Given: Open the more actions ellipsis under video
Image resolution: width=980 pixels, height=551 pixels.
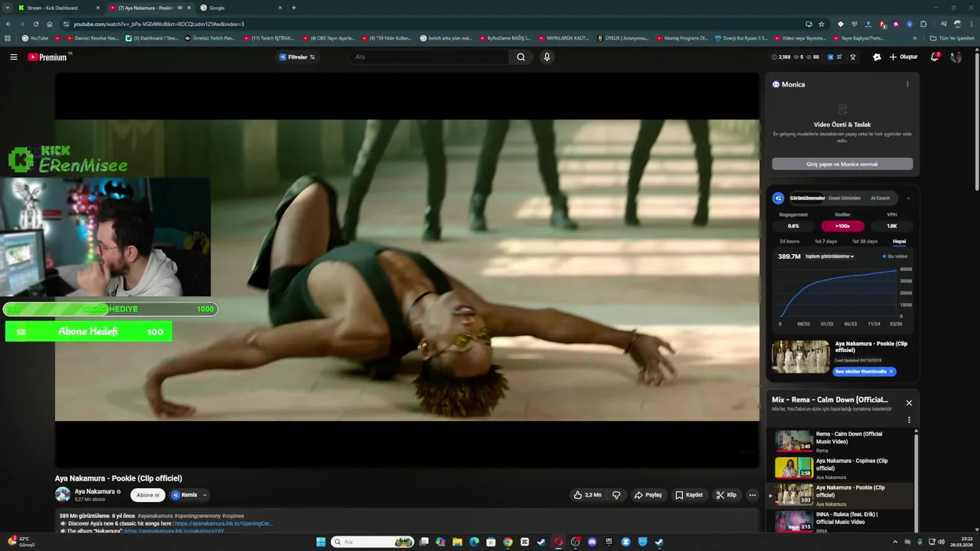Looking at the screenshot, I should (753, 495).
